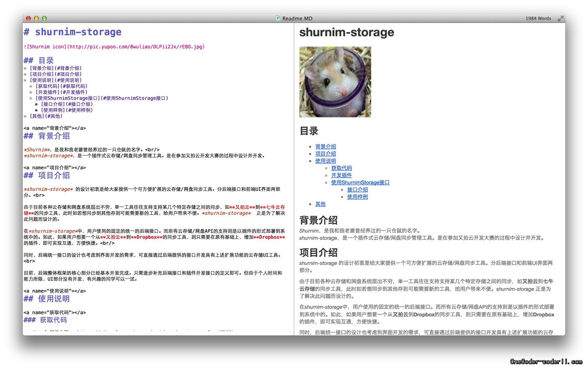Jump to 接口介绍 via preview link
This screenshot has width=588, height=367.
point(357,190)
